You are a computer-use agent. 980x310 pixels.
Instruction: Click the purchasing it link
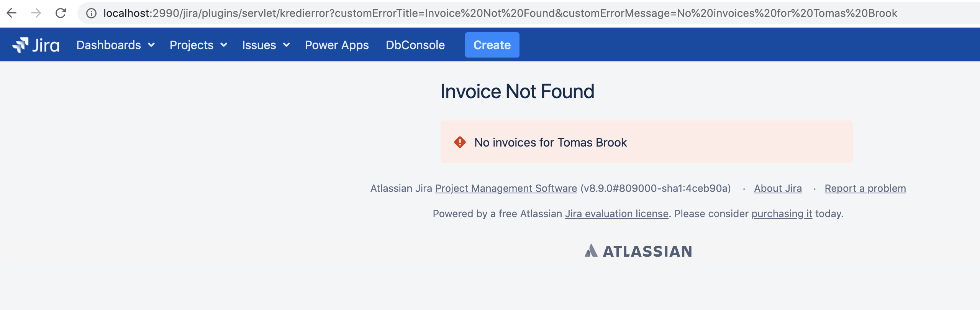pos(782,214)
